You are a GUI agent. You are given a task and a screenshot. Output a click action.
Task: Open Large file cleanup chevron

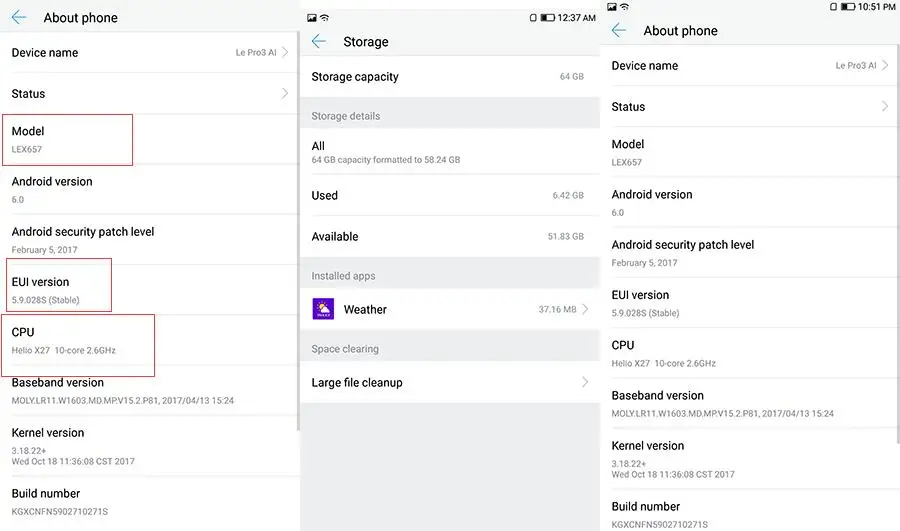[x=585, y=382]
